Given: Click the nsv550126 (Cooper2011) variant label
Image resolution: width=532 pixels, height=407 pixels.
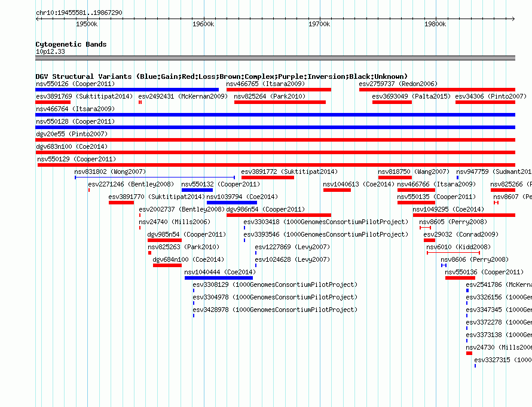Looking at the screenshot, I should coord(75,84).
